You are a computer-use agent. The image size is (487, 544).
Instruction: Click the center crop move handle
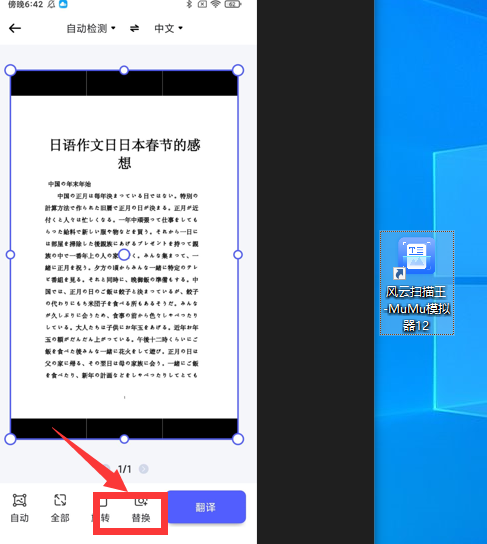pyautogui.click(x=124, y=255)
